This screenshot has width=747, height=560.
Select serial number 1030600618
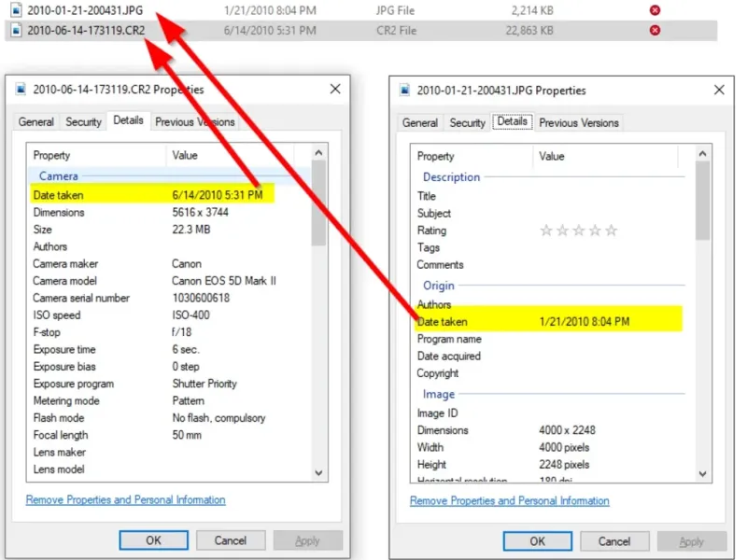pos(201,298)
